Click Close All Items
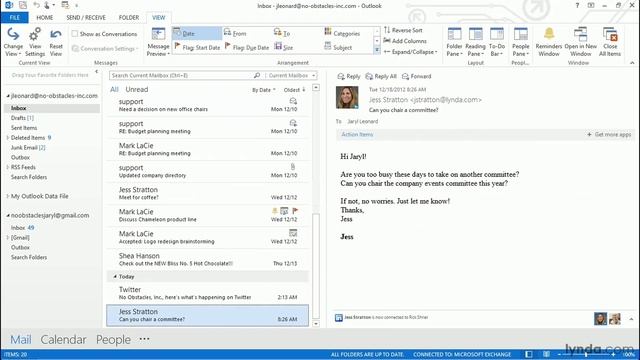 coord(610,42)
